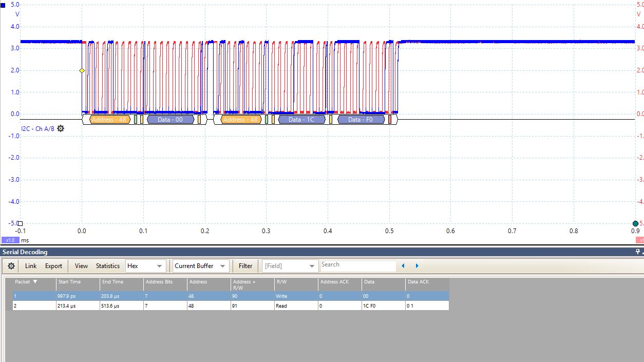Open the Hex format dropdown

[x=145, y=265]
